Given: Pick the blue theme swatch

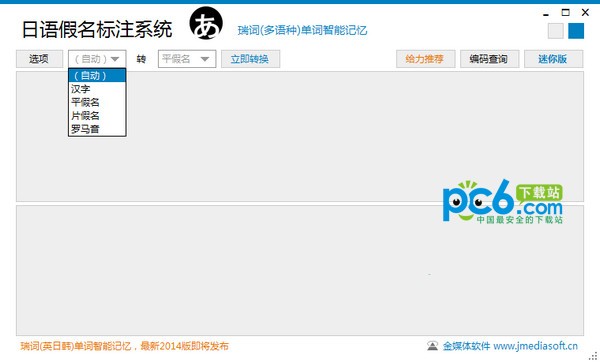Looking at the screenshot, I should (x=576, y=31).
